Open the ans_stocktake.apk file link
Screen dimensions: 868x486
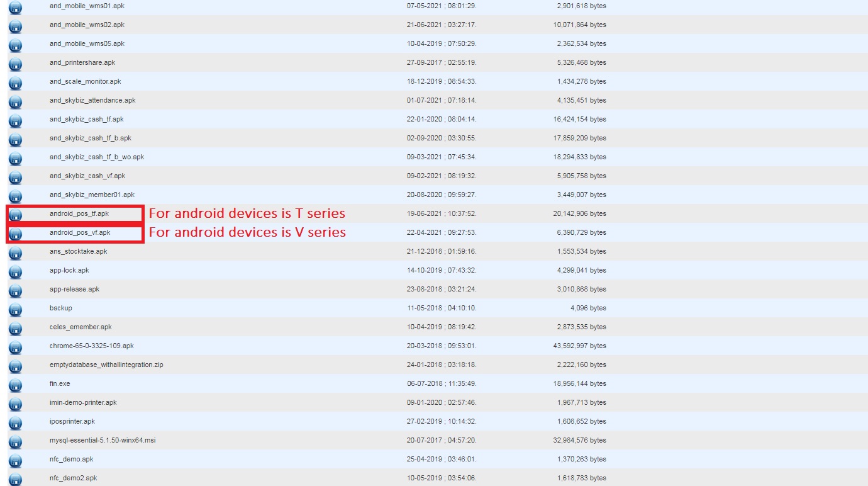click(x=78, y=251)
